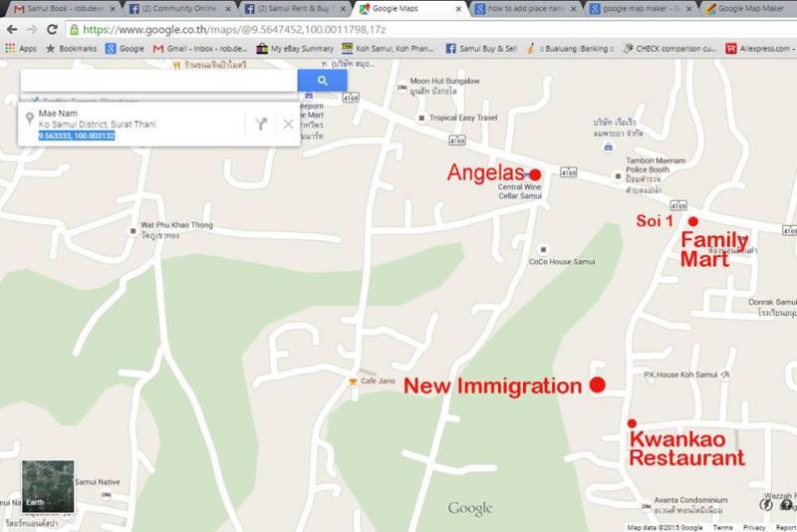Viewport: 797px width, 532px height.
Task: Click Moon Hut Bungalow lodging icon
Action: click(402, 88)
